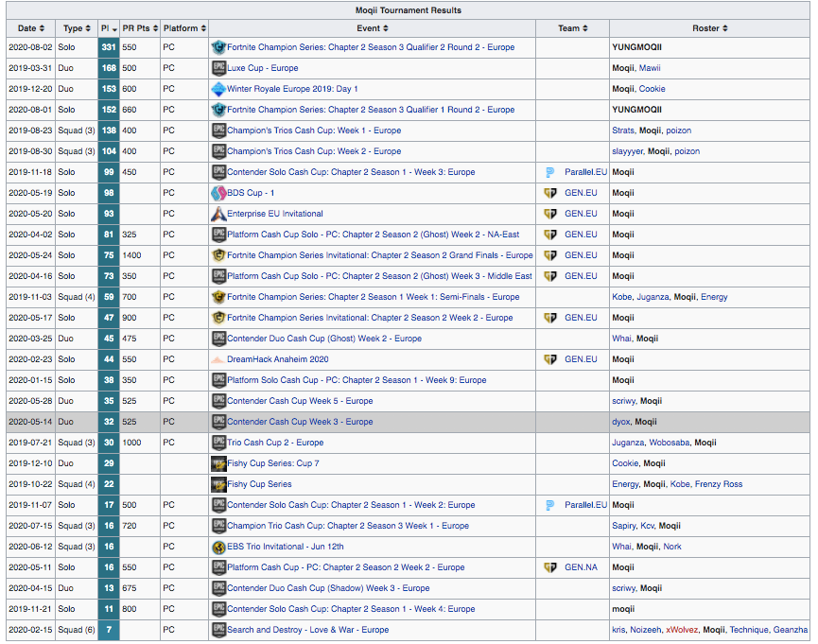Click Enterprise EU Invitational logo icon

(x=218, y=214)
